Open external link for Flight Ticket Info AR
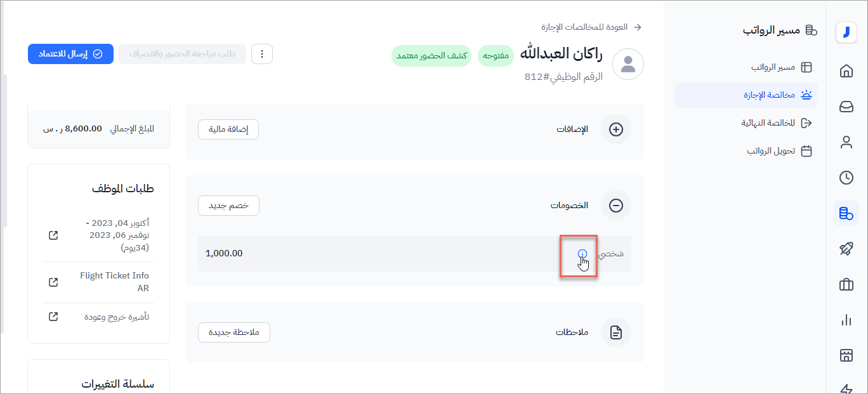Viewport: 868px width, 394px height. (x=53, y=282)
